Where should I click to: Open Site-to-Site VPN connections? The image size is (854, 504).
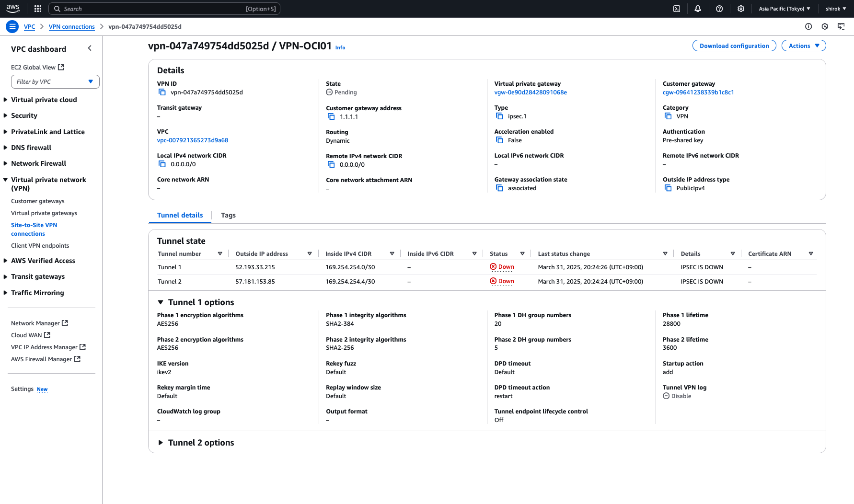[34, 229]
